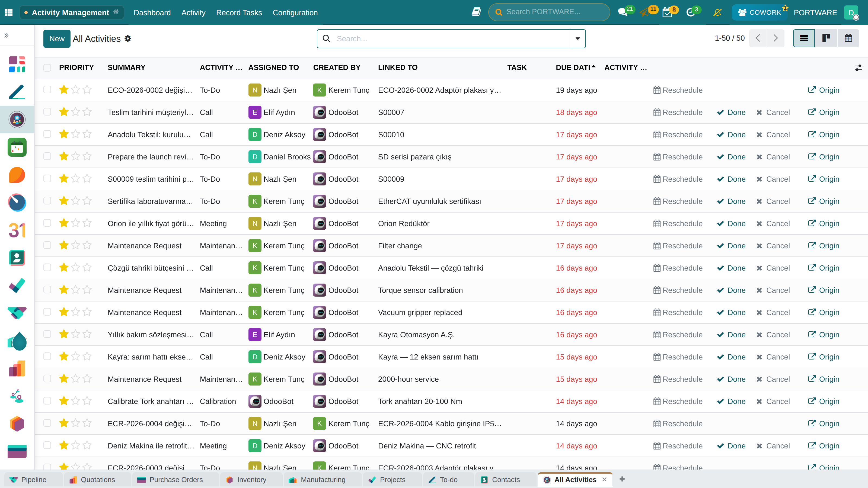The height and width of the screenshot is (488, 868).
Task: Close the All Activities bottom tab
Action: (x=605, y=479)
